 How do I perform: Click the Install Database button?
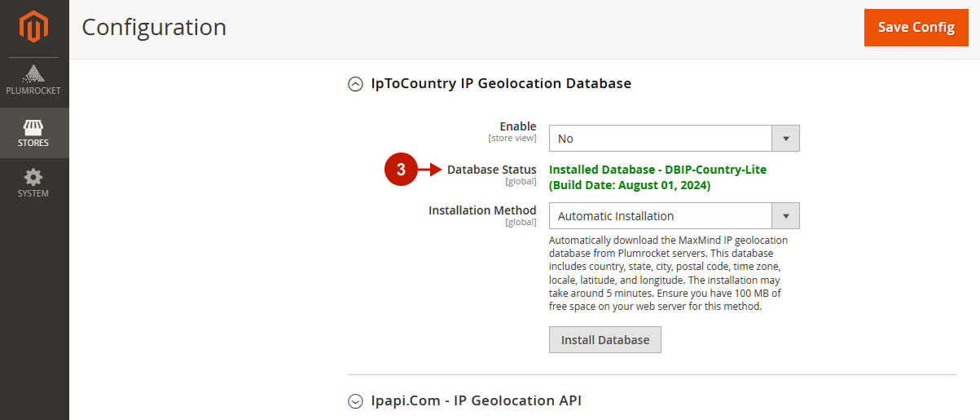tap(605, 340)
